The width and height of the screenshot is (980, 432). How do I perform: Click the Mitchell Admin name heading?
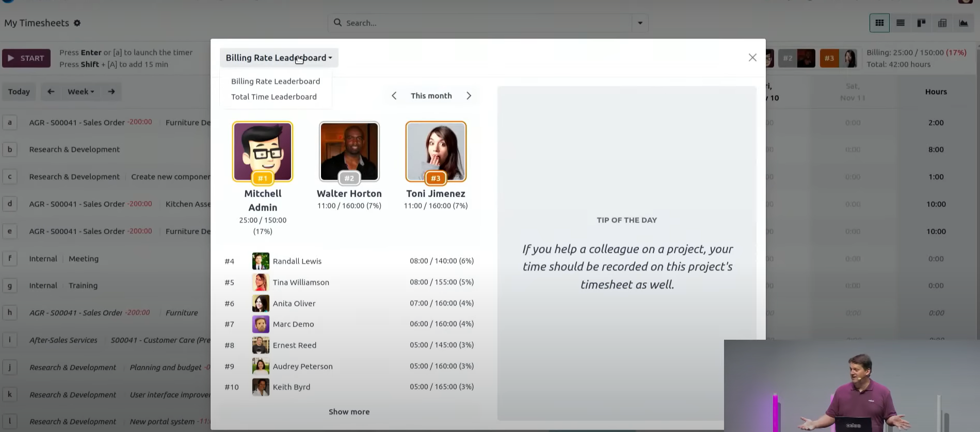pyautogui.click(x=263, y=201)
